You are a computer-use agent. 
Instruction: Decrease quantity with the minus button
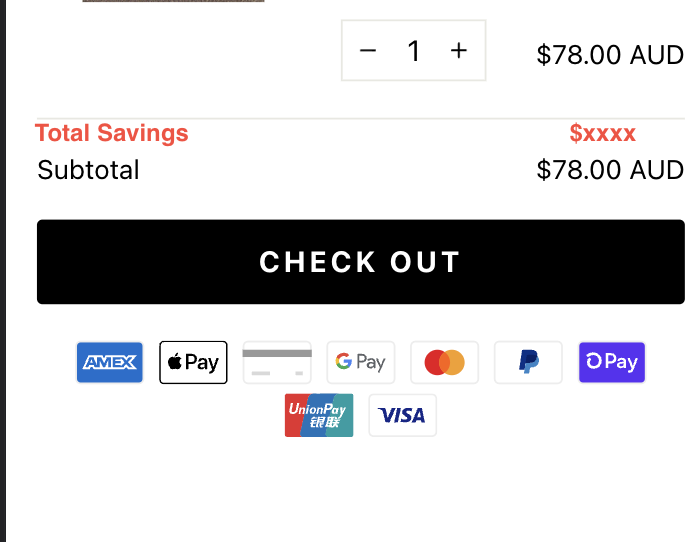(x=368, y=50)
